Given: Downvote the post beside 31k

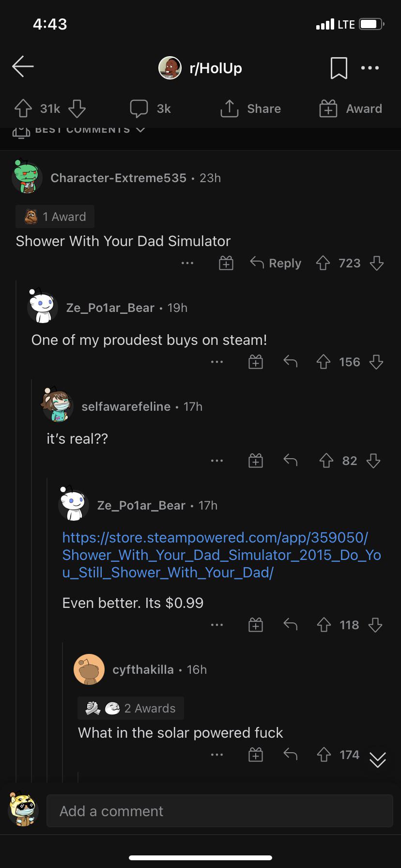Looking at the screenshot, I should click(77, 108).
